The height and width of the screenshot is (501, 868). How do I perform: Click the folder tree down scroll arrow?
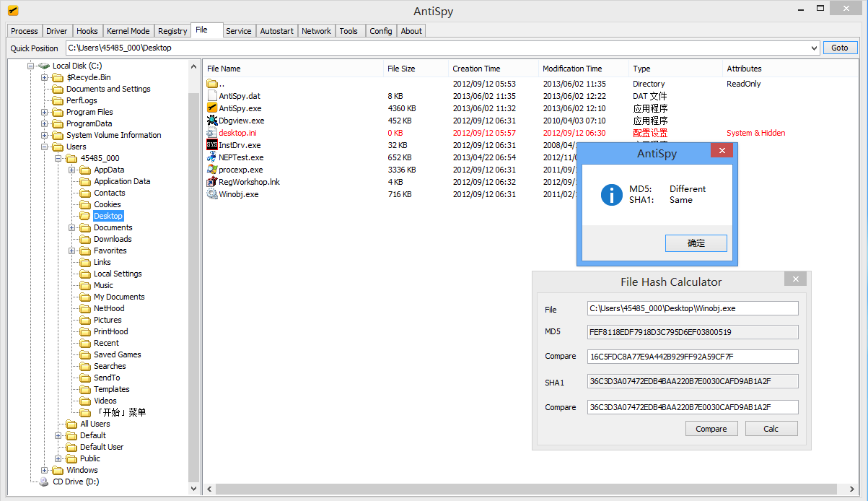point(193,489)
